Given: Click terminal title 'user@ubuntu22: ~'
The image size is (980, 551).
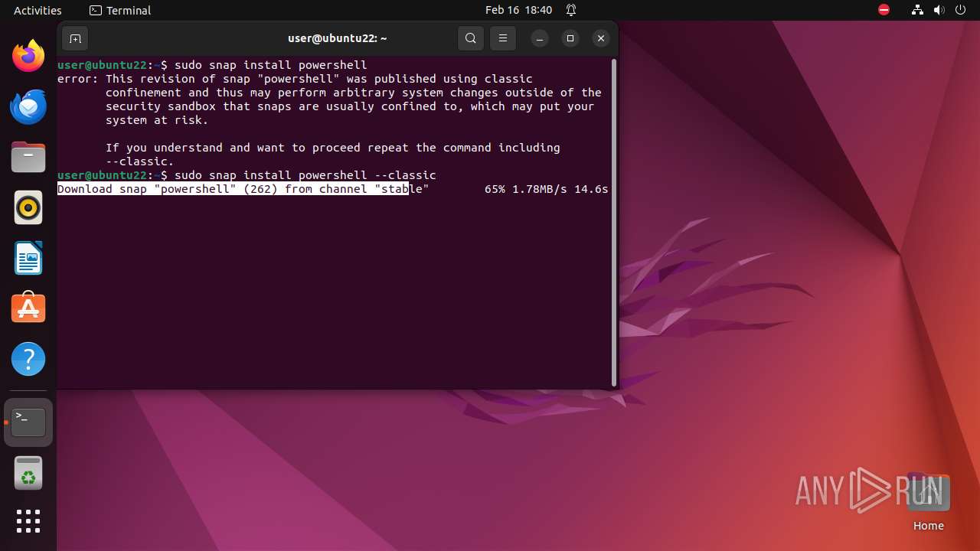Looking at the screenshot, I should coord(338,38).
